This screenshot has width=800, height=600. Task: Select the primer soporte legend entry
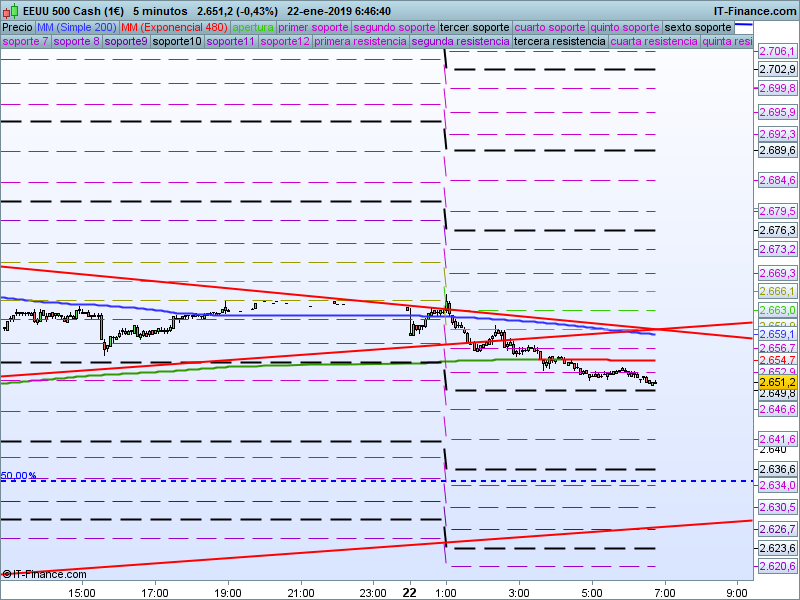[313, 27]
